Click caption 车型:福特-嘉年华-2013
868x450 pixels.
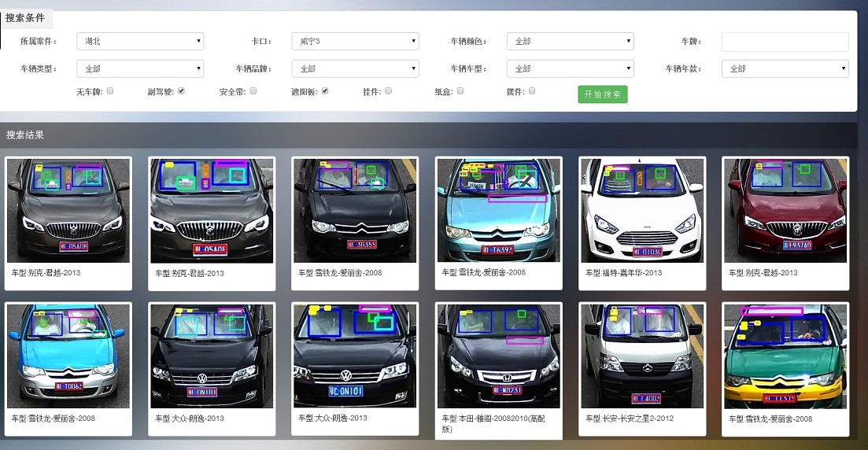coord(623,273)
